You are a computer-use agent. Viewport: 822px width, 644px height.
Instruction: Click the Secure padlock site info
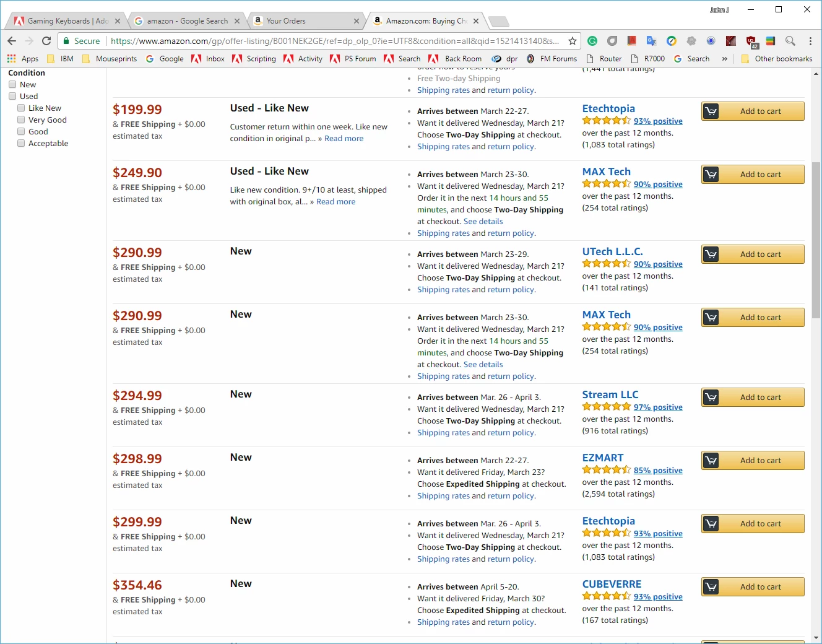coord(81,41)
